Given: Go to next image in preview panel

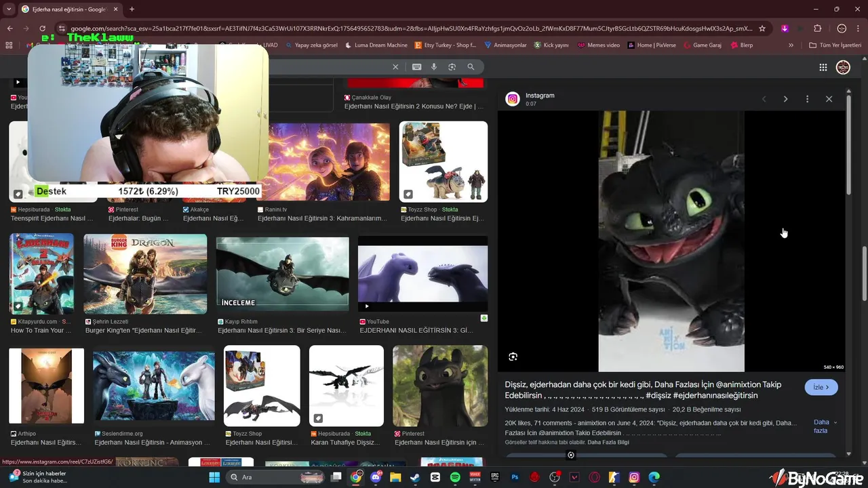Looking at the screenshot, I should (785, 99).
